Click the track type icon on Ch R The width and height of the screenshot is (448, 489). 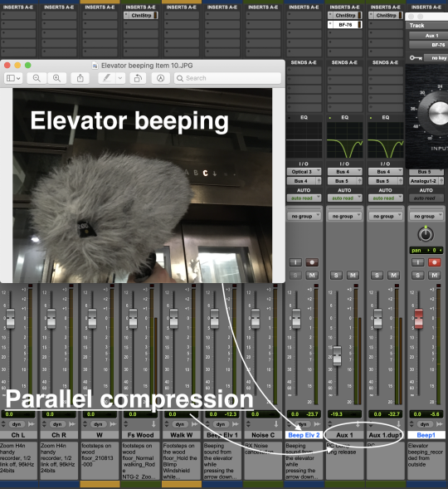[72, 424]
